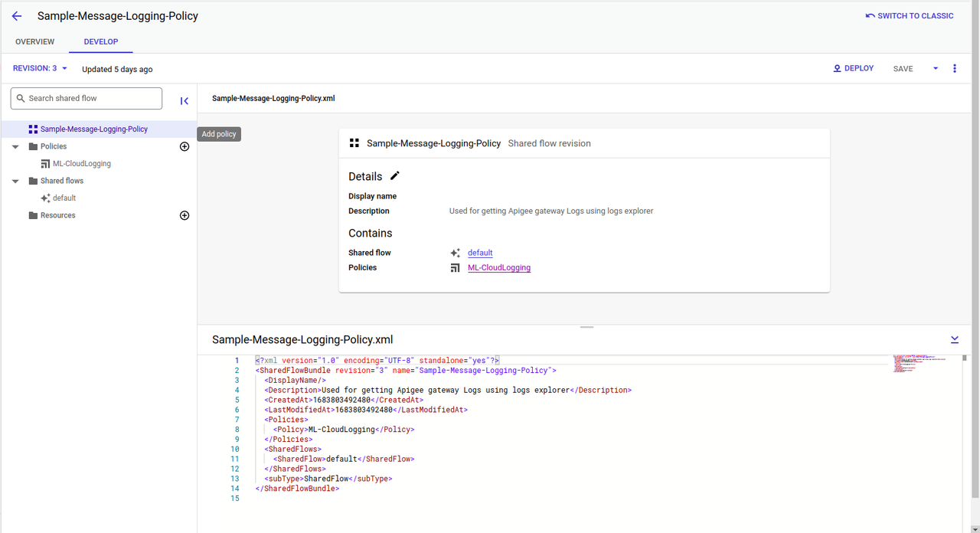Viewport: 980px width, 533px height.
Task: Open the Overview tab
Action: pyautogui.click(x=35, y=42)
